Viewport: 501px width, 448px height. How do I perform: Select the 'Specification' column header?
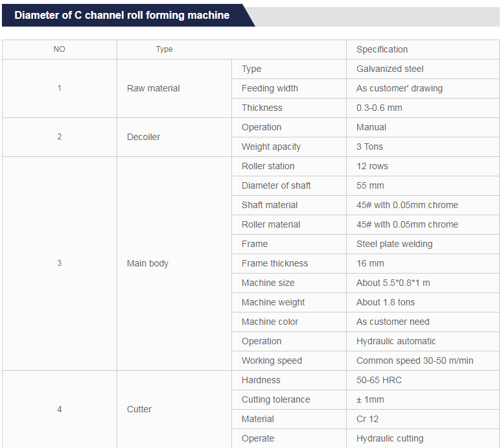[x=382, y=50]
